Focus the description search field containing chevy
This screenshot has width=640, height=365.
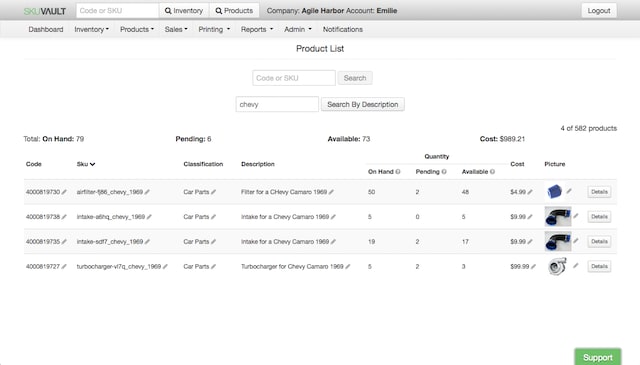[x=277, y=105]
